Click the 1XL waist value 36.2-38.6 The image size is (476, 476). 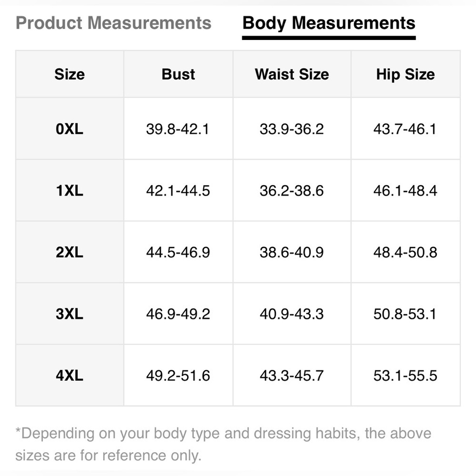291,191
